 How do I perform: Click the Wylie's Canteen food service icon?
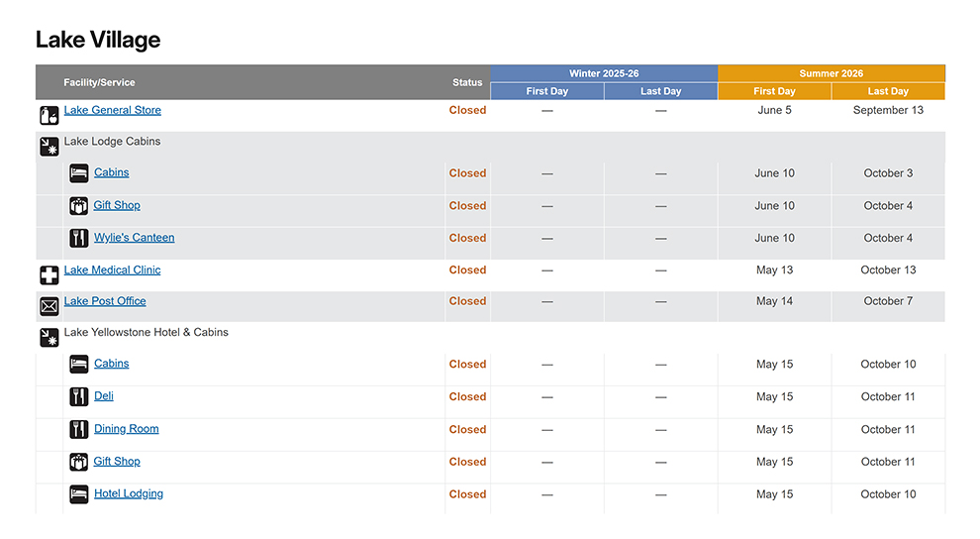click(79, 238)
